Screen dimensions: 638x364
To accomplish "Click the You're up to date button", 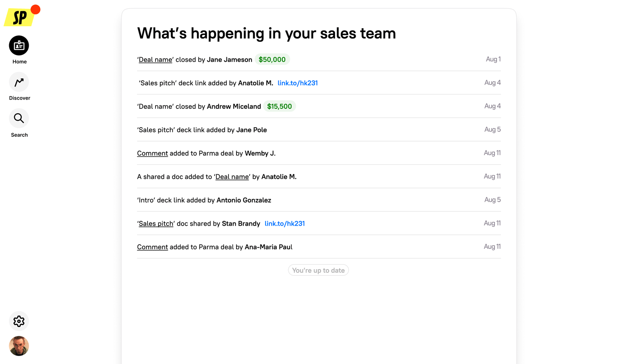I will 318,270.
